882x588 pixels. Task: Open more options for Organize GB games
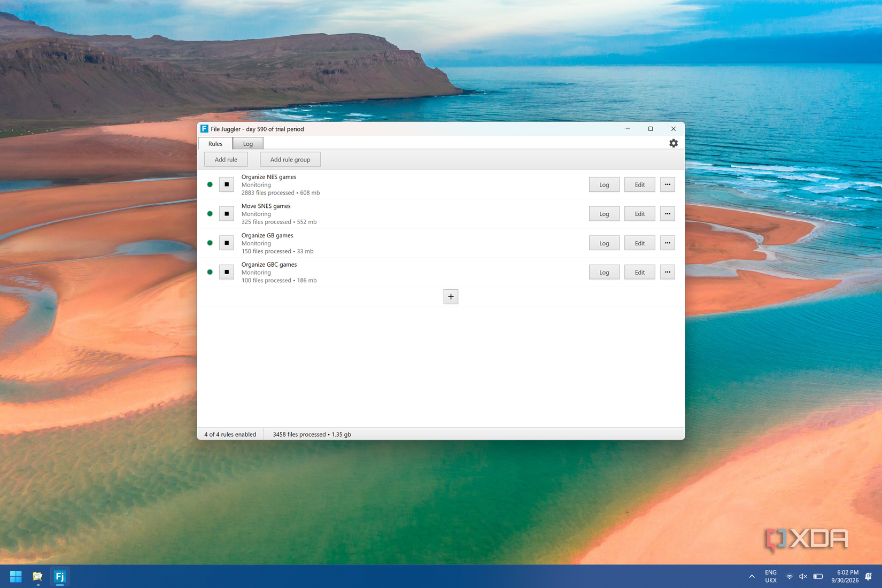(668, 243)
